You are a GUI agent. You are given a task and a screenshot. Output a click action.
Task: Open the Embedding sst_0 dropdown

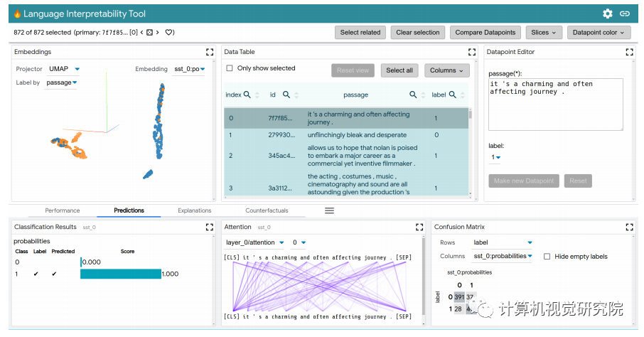click(189, 69)
